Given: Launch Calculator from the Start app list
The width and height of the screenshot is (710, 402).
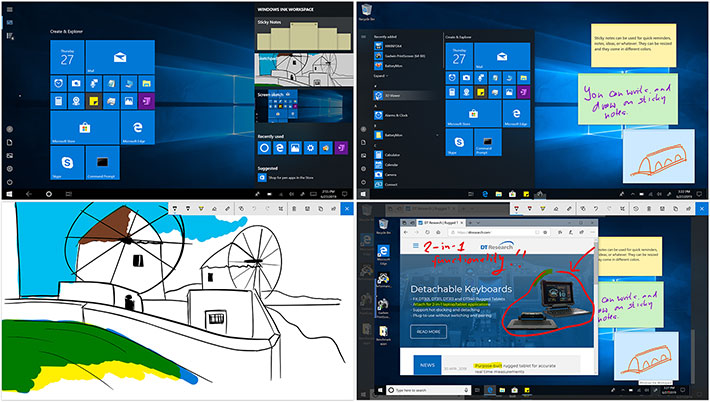Looking at the screenshot, I should coord(389,154).
